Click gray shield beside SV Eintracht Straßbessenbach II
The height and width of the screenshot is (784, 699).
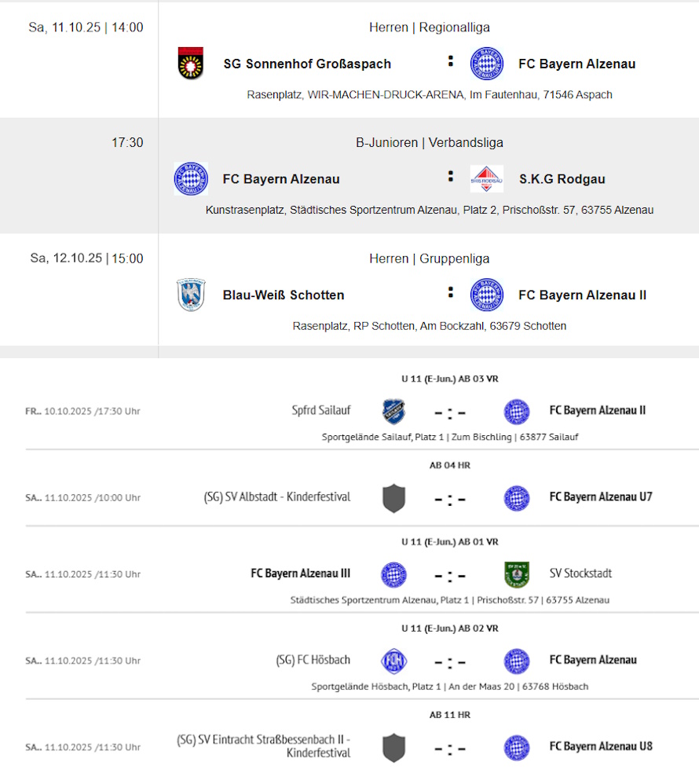point(393,747)
